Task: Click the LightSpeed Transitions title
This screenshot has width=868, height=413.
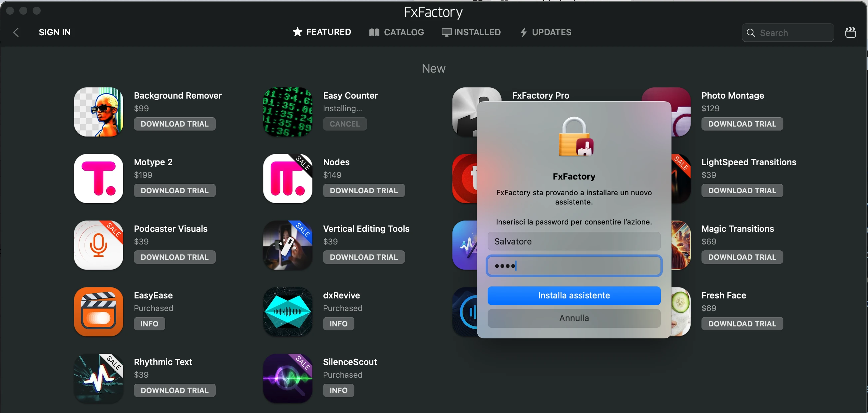Action: pos(748,163)
